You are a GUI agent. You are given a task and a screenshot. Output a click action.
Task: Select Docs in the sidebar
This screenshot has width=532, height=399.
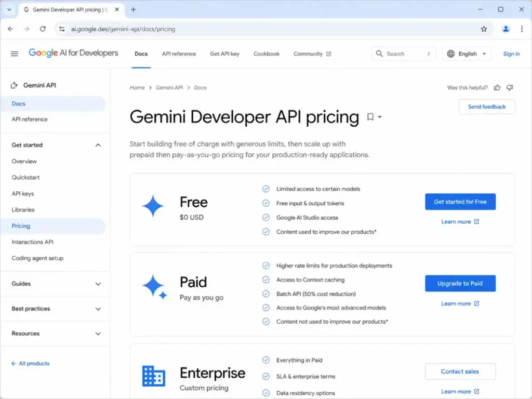tap(53, 103)
